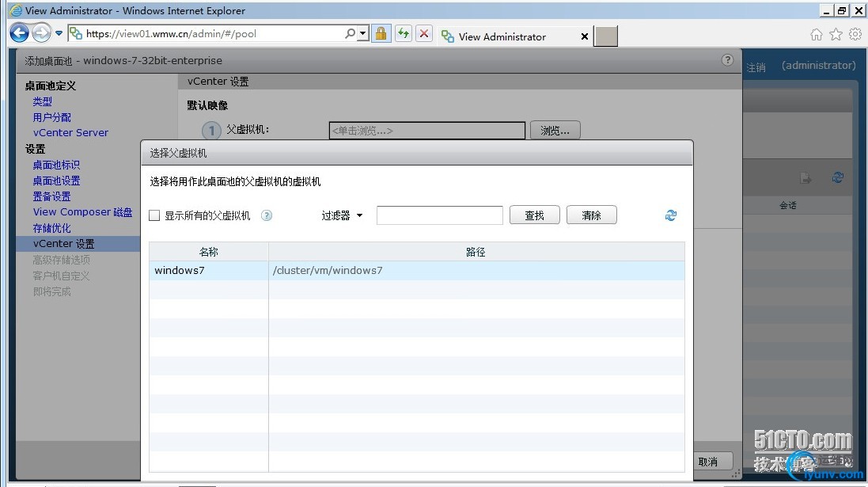868x487 pixels.
Task: Sort by 名称 column header
Action: [x=209, y=252]
